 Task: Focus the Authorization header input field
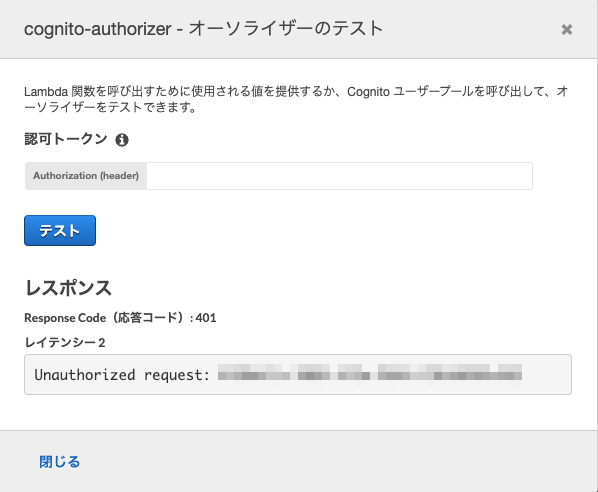(339, 176)
